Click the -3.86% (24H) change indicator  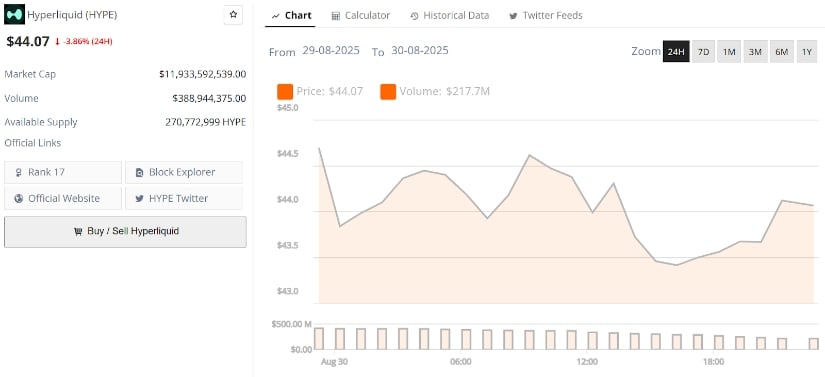(84, 42)
